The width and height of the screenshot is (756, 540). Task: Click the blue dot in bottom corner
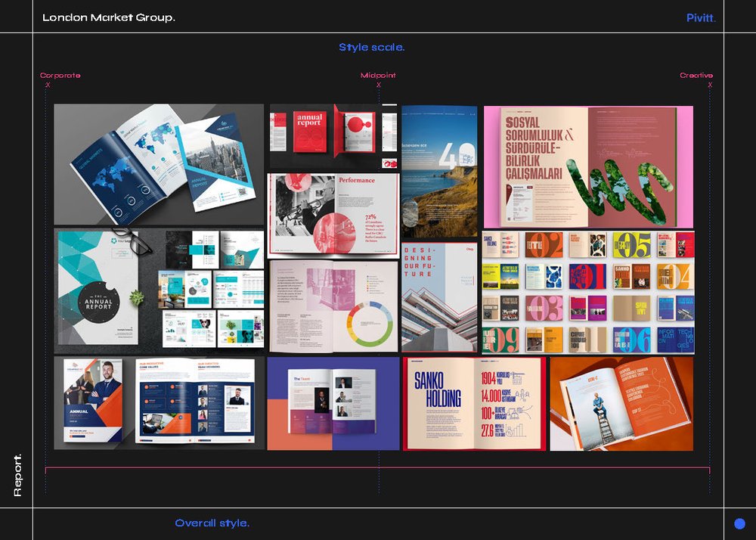pos(739,523)
